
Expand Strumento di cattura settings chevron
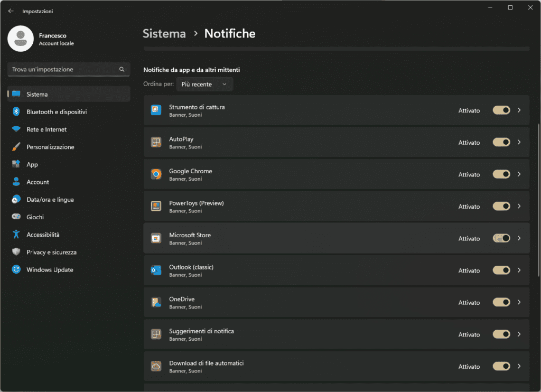(x=519, y=110)
